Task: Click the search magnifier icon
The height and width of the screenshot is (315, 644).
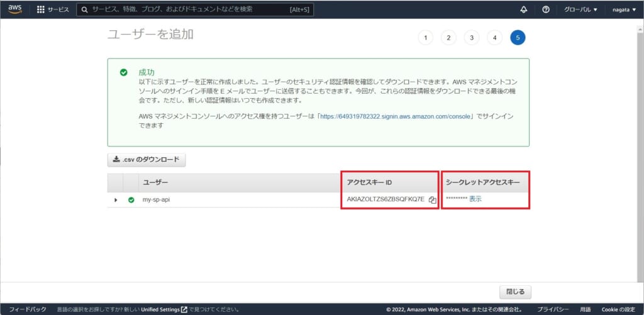Action: pos(84,9)
